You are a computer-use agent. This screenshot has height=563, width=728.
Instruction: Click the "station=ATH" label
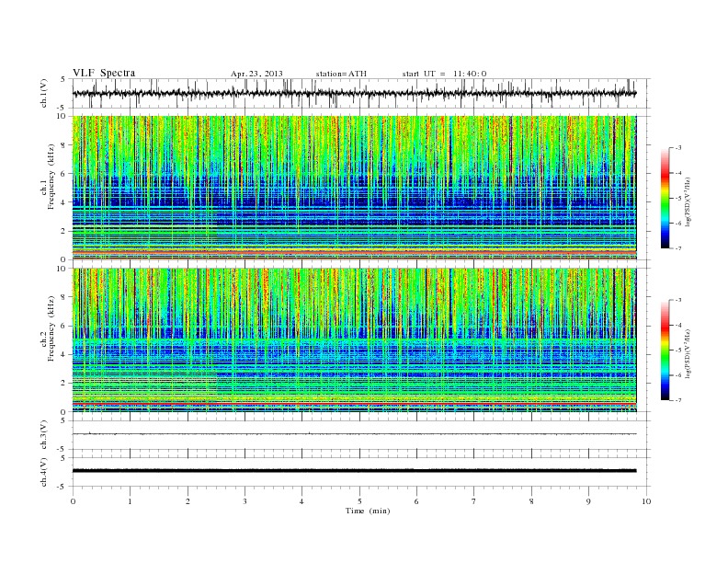(x=341, y=74)
